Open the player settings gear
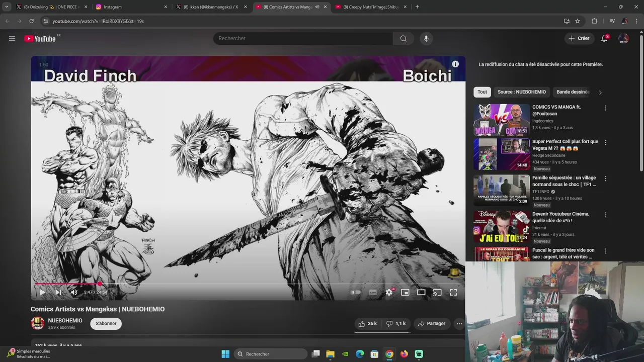The height and width of the screenshot is (362, 644). 389,292
